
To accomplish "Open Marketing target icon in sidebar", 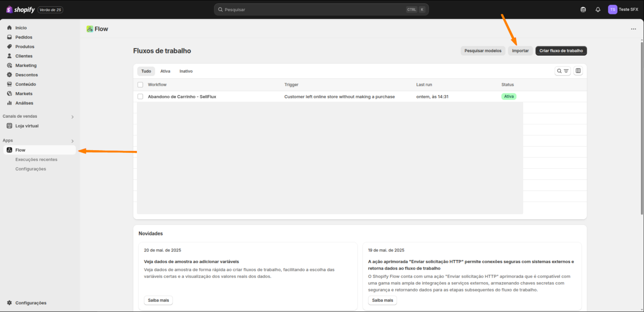I will (9, 65).
